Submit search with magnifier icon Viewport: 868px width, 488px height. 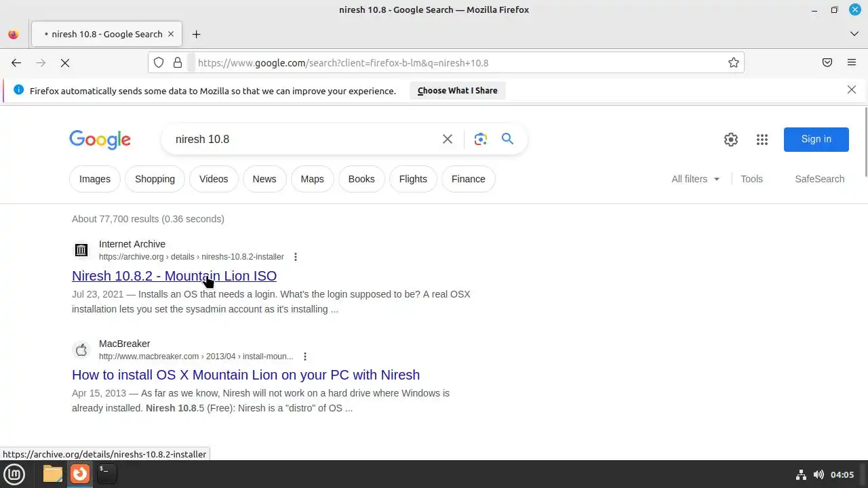507,139
